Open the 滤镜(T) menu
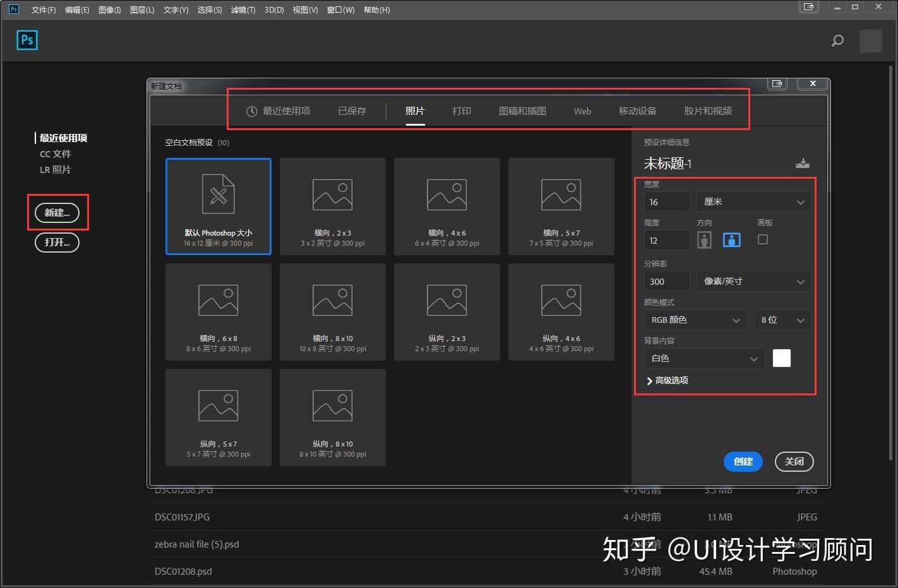The height and width of the screenshot is (588, 898). [x=243, y=10]
